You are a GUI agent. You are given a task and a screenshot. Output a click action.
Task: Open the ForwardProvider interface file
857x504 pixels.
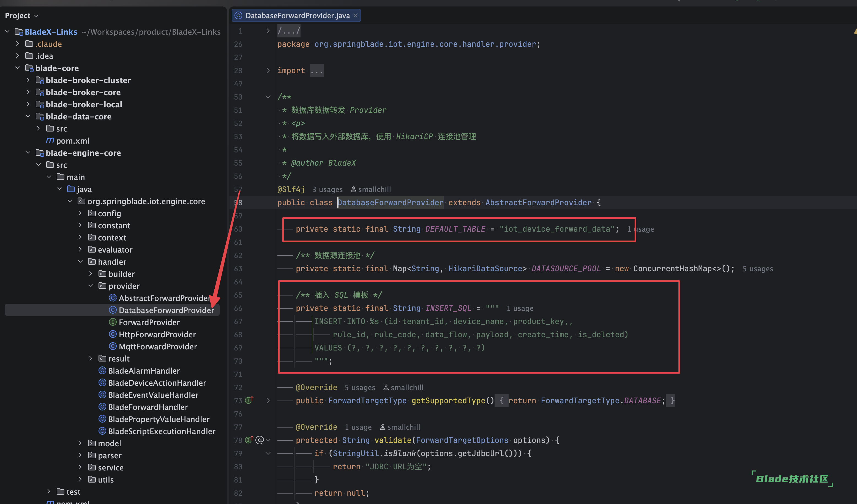coord(149,322)
